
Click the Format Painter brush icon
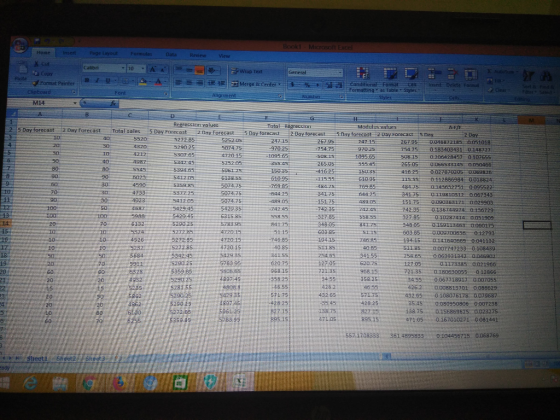35,83
